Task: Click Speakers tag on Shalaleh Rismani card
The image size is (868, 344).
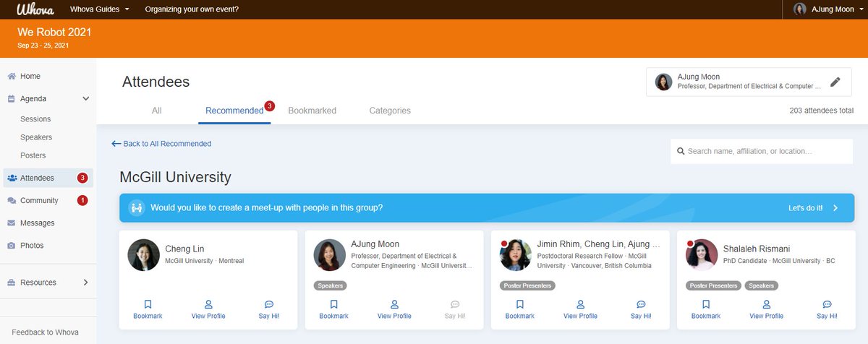Action: point(762,285)
